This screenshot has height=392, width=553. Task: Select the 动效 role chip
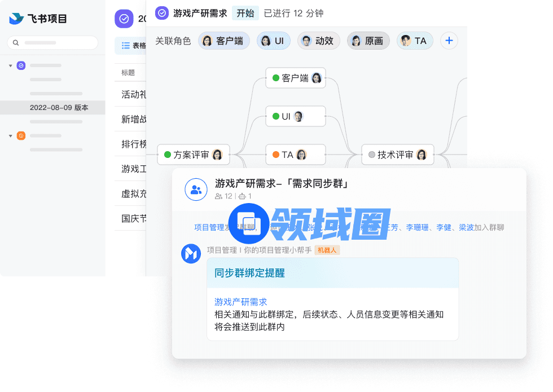tap(318, 41)
